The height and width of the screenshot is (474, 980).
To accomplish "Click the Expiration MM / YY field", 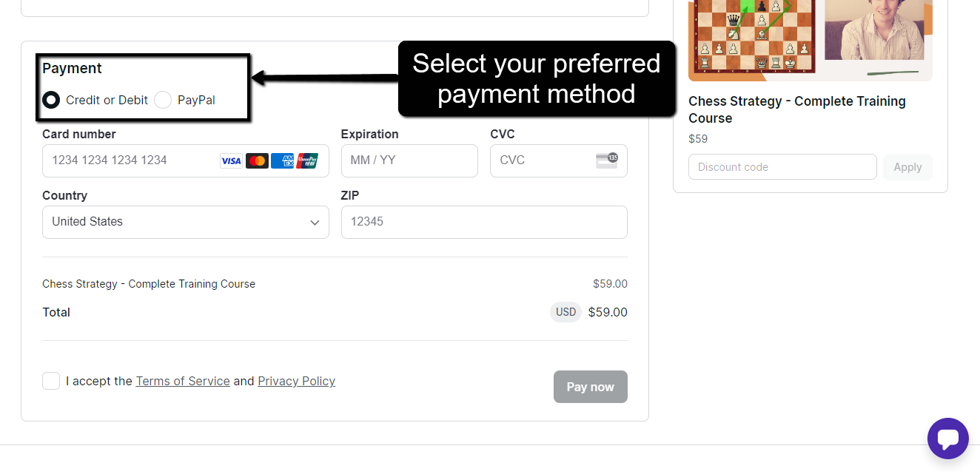I will coord(409,160).
